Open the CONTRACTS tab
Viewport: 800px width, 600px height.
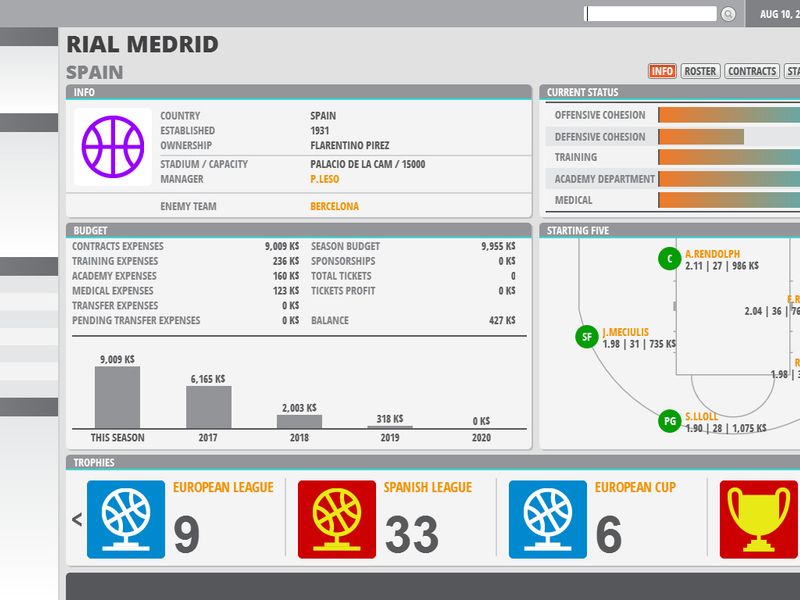click(x=752, y=71)
